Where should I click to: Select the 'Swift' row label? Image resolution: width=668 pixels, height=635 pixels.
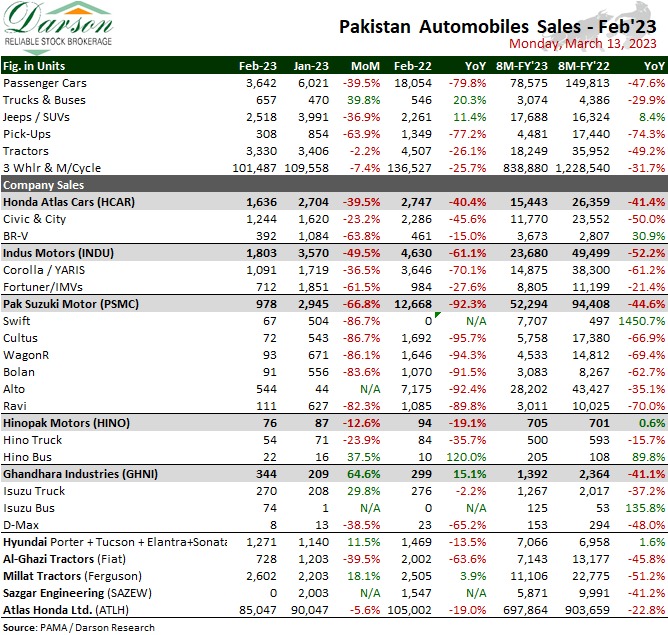[17, 321]
